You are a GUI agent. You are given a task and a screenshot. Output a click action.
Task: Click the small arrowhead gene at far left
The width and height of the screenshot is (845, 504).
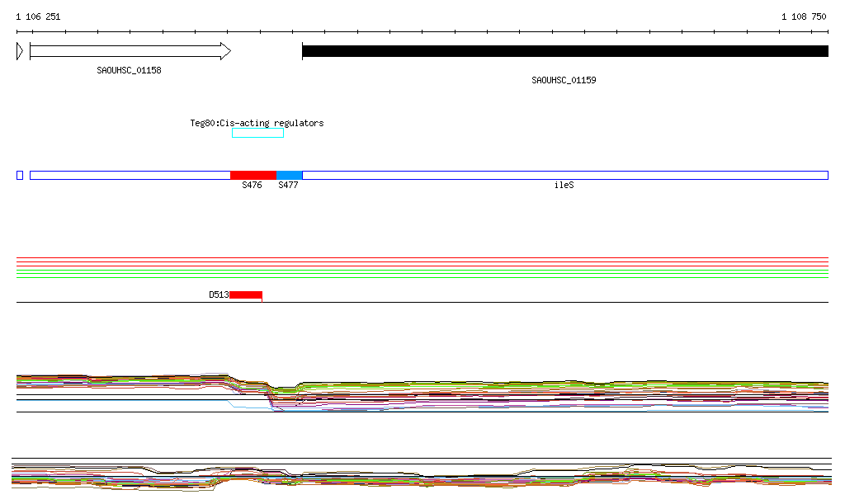[20, 51]
